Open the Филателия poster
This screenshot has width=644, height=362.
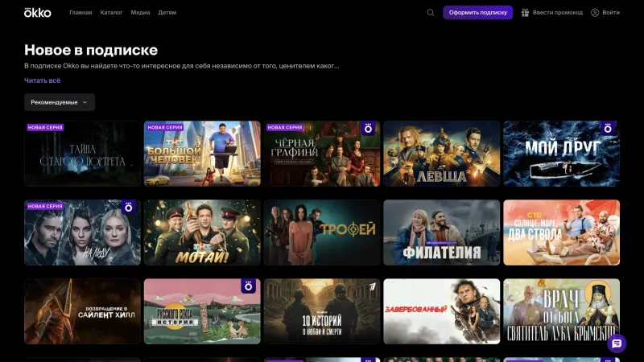click(441, 232)
